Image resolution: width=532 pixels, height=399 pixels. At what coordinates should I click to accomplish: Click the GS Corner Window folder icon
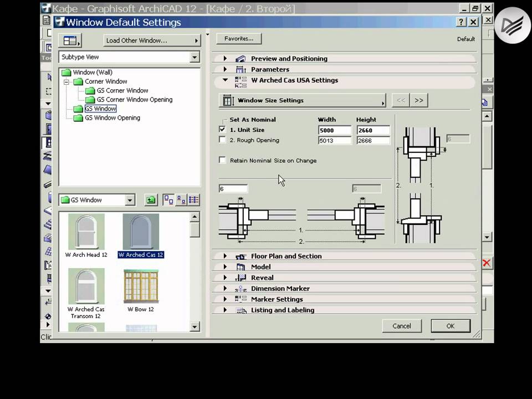pos(90,90)
